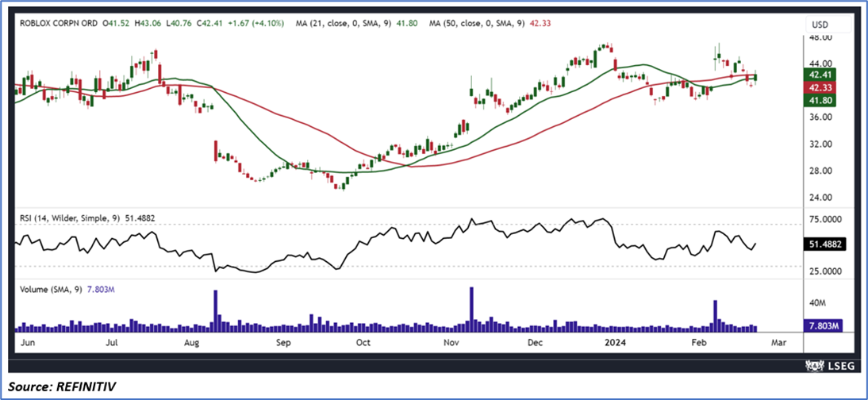Screen dimensions: 868x400
Task: Click the red 42.33 MA price tag
Action: 820,87
